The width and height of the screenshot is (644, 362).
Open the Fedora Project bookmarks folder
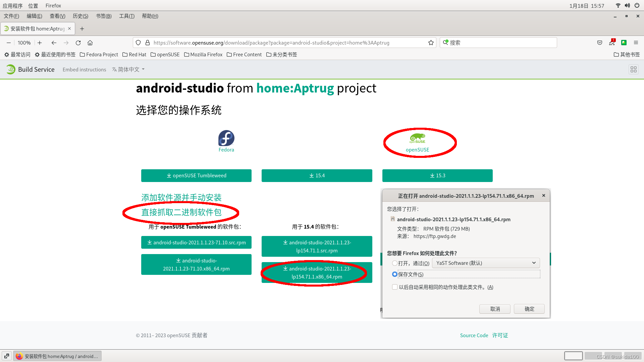[99, 55]
